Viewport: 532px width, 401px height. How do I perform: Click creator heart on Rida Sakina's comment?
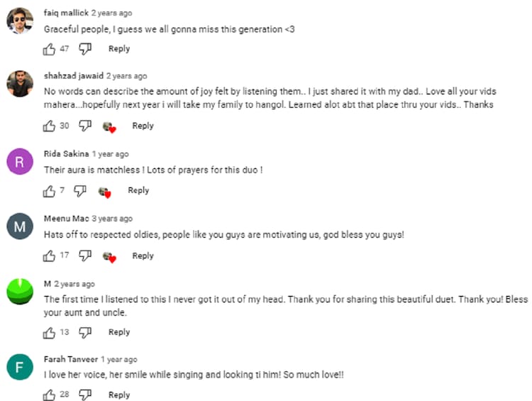[104, 192]
